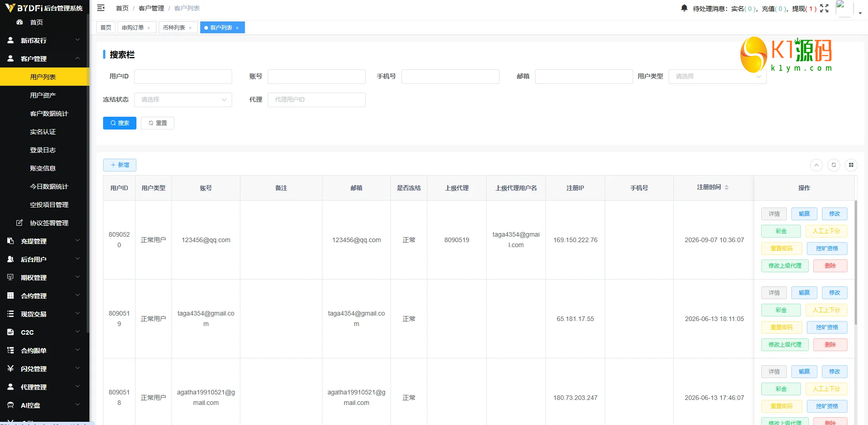This screenshot has width=868, height=425.
Task: Expand the 后台用户 menu
Action: pos(78,259)
